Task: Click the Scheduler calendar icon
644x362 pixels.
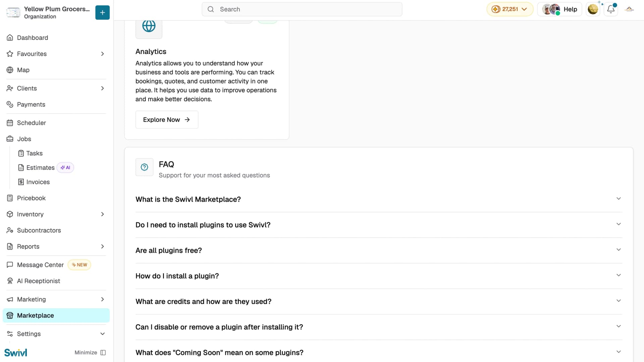Action: tap(10, 123)
